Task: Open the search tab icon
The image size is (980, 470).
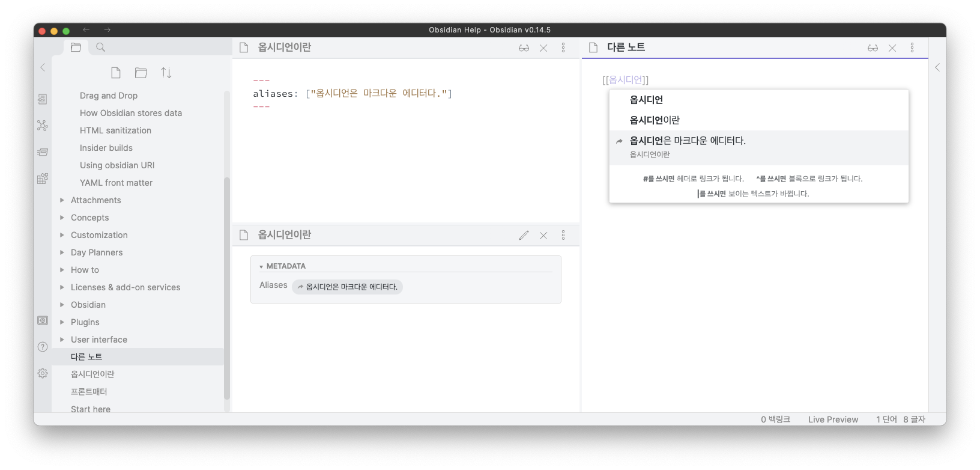Action: tap(101, 47)
